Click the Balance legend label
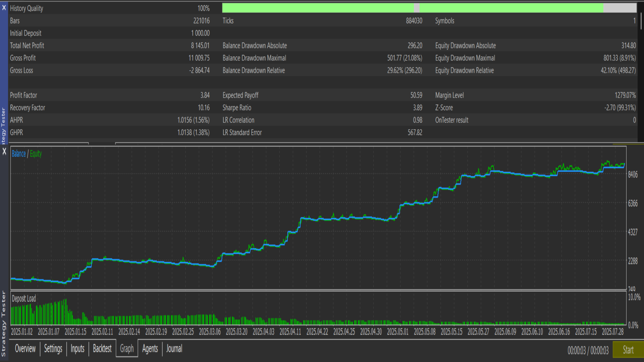 19,154
